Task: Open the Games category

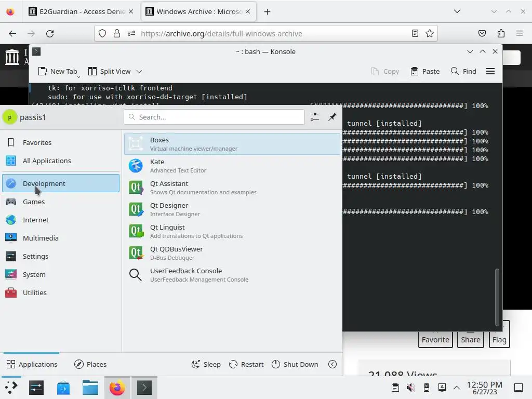Action: pos(61,202)
